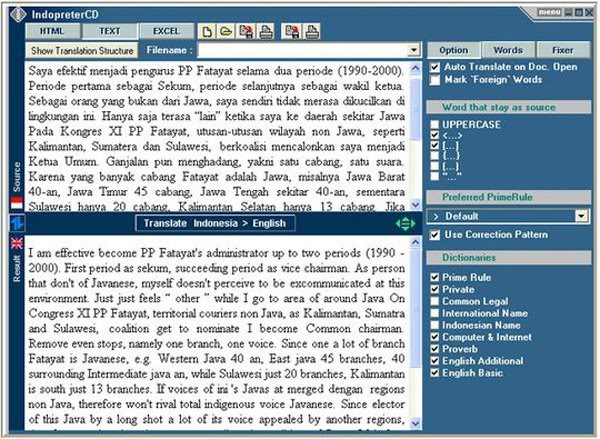Switch to the TEXT tab

click(x=109, y=31)
